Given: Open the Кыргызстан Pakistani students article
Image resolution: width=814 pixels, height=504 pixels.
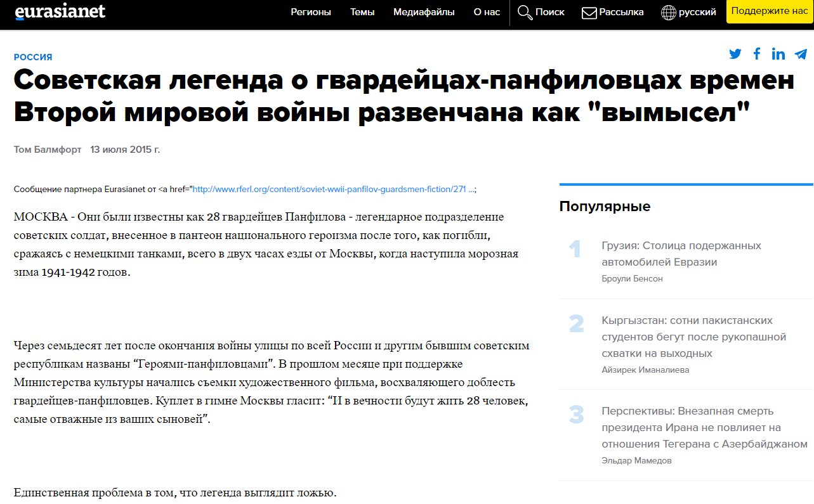Looking at the screenshot, I should point(693,337).
